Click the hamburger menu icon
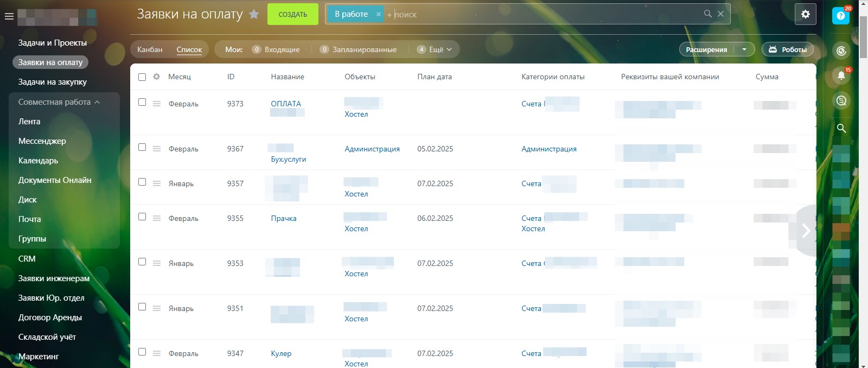This screenshot has height=368, width=868. pos(9,16)
